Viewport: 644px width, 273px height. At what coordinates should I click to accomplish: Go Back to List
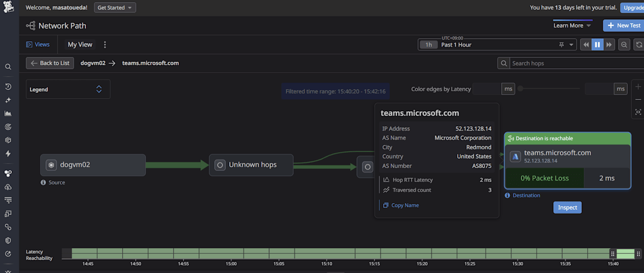[x=50, y=63]
